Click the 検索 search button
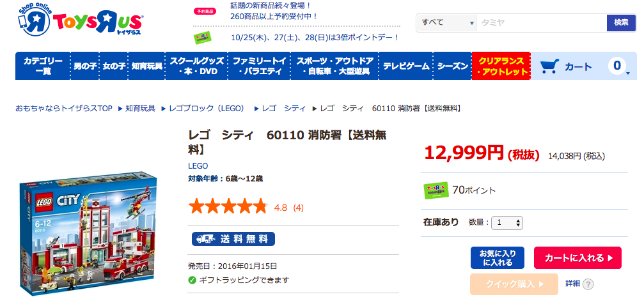644x299 pixels. point(621,22)
